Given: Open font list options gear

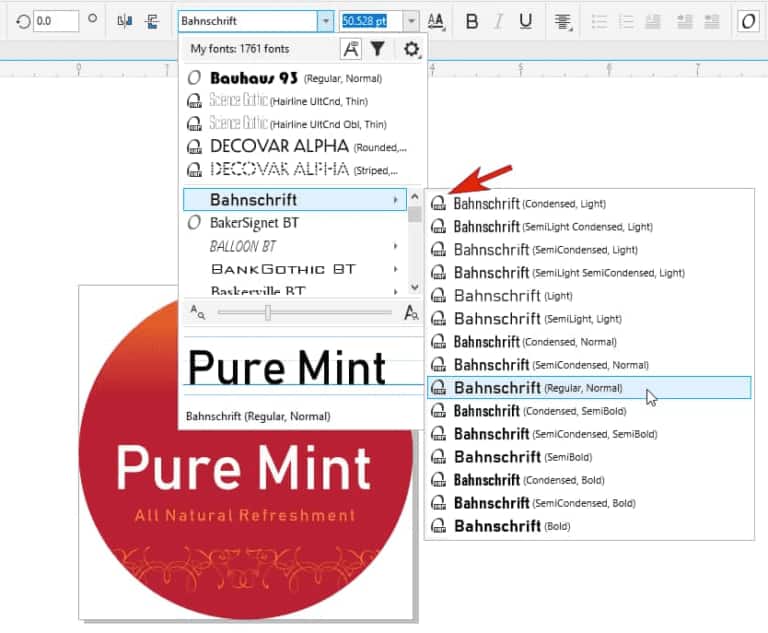Looking at the screenshot, I should [x=411, y=48].
